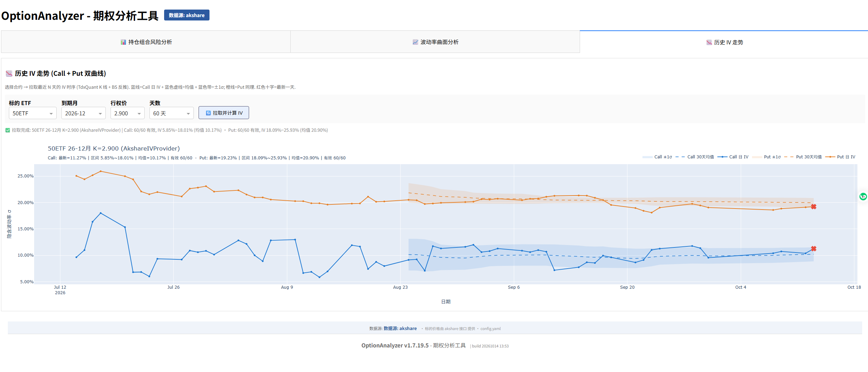Click the 数据源: akshare link in footer
This screenshot has width=868, height=372.
coord(400,328)
